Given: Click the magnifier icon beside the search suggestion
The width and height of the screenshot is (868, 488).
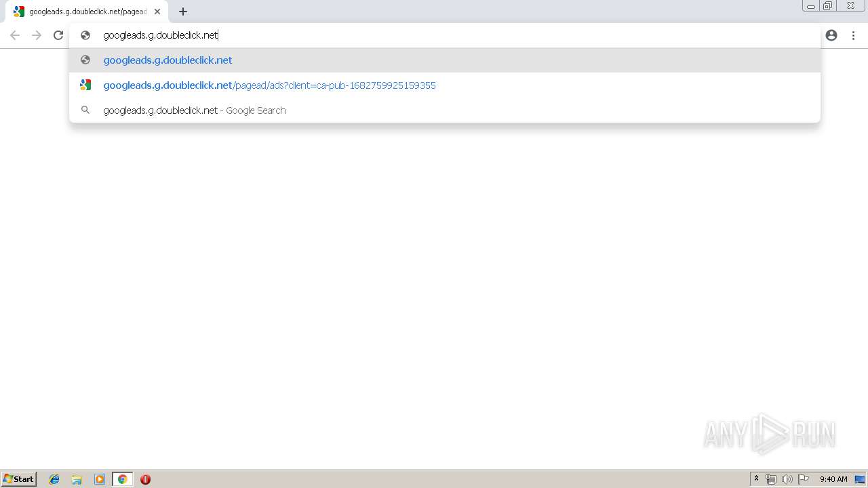Looking at the screenshot, I should (x=85, y=110).
